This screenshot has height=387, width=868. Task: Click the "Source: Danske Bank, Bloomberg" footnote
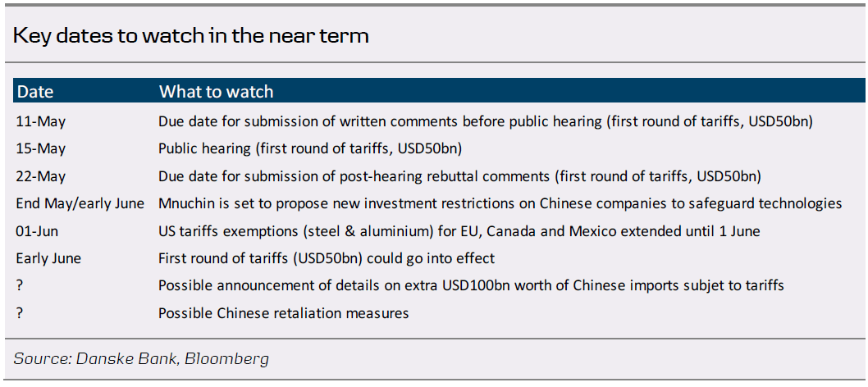141,358
